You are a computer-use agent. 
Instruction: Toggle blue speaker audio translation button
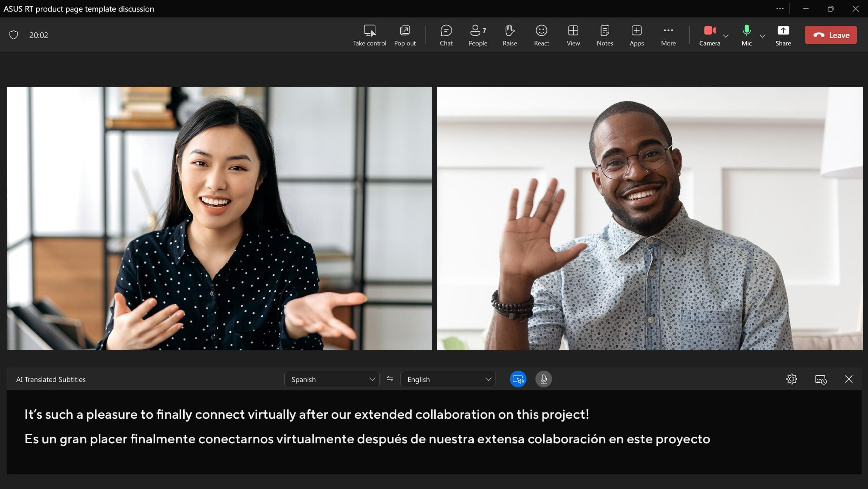518,379
